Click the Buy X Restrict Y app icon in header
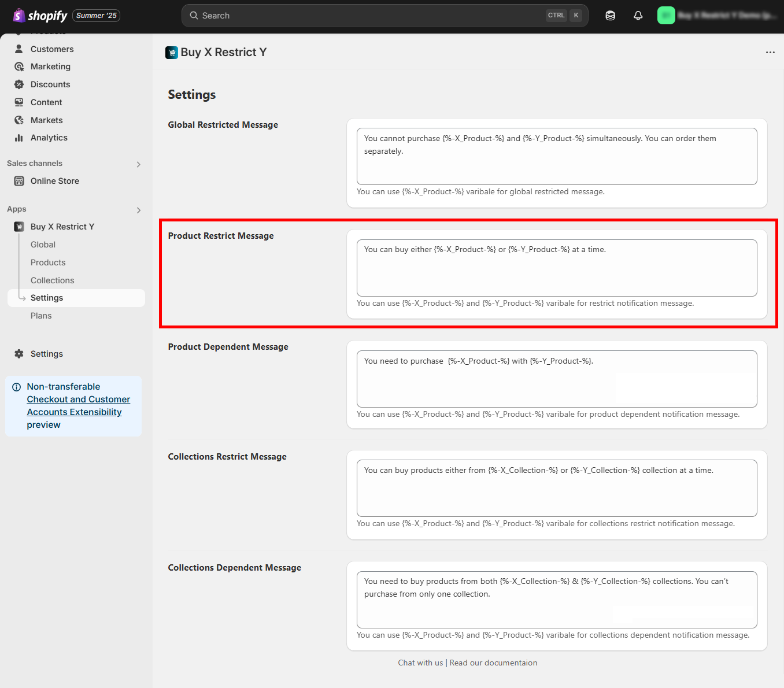Viewport: 784px width, 688px height. pyautogui.click(x=172, y=53)
